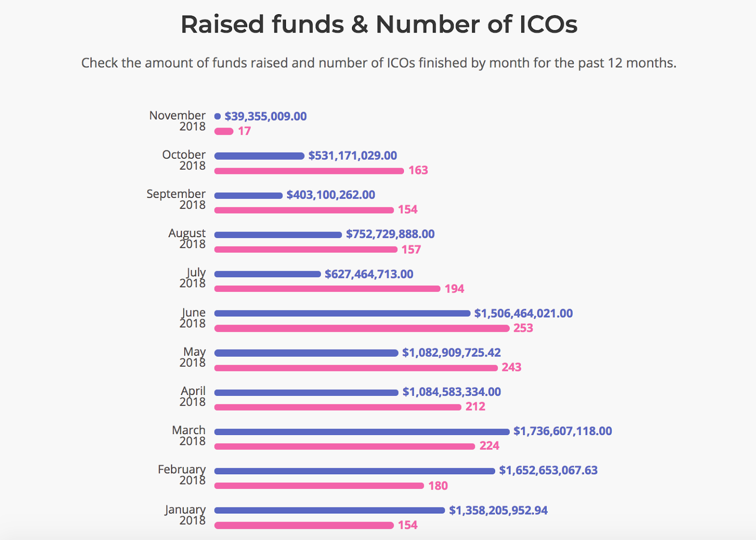Click the June 2018 blue funds bar
Viewport: 756px width, 540px height.
342,313
